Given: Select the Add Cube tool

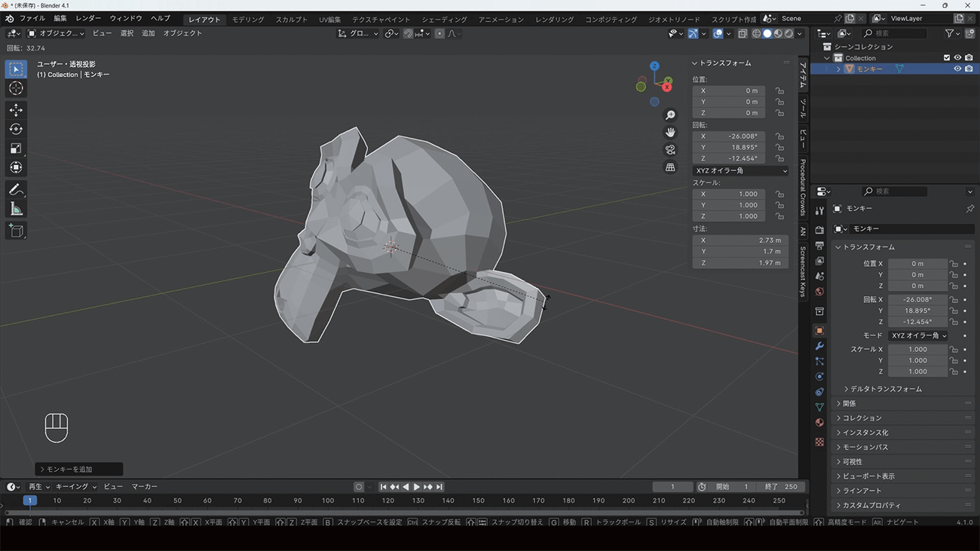Looking at the screenshot, I should [16, 231].
